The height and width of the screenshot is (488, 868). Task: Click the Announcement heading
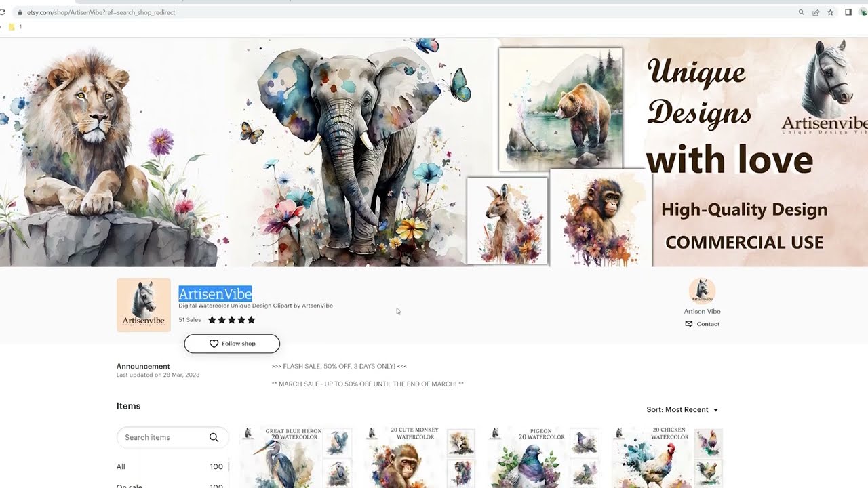click(x=143, y=367)
